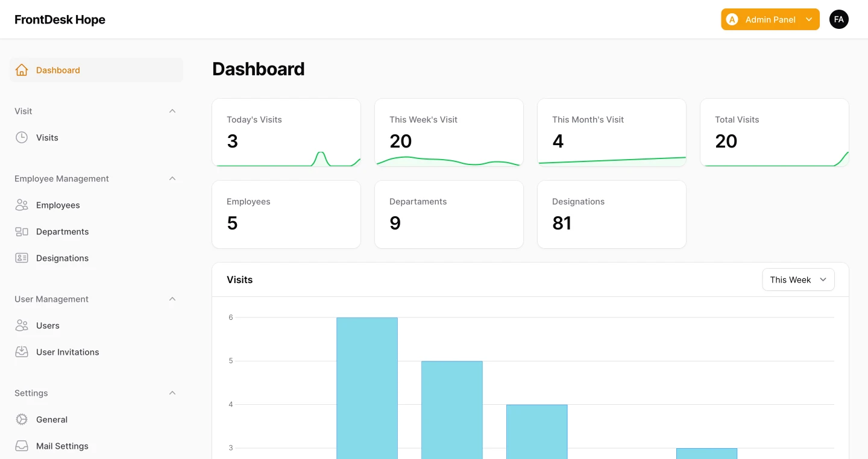Viewport: 868px width, 459px height.
Task: Click the Departments layout icon
Action: click(x=22, y=231)
